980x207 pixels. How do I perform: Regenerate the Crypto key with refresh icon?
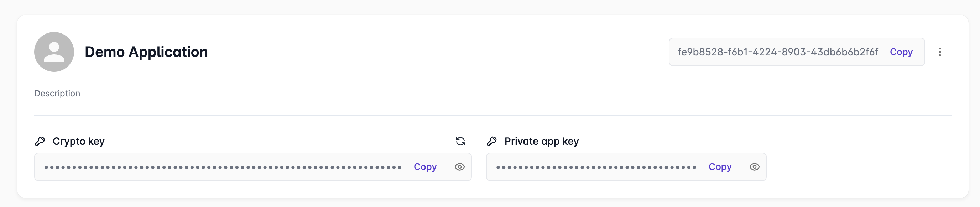460,141
